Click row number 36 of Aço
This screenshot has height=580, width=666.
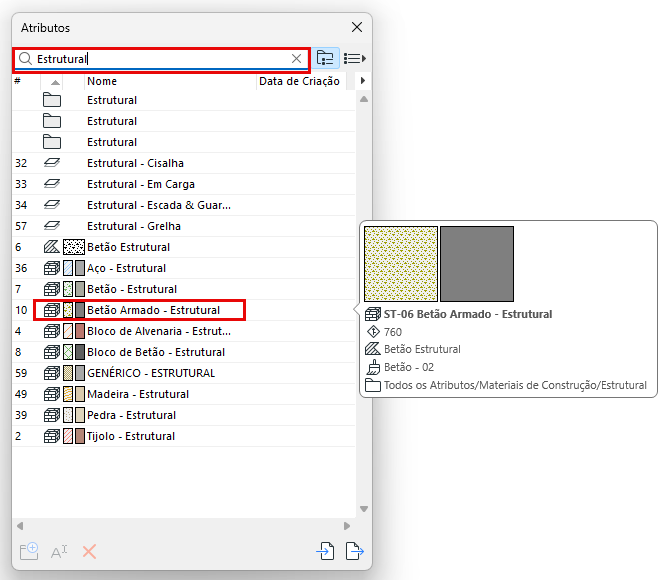21,268
